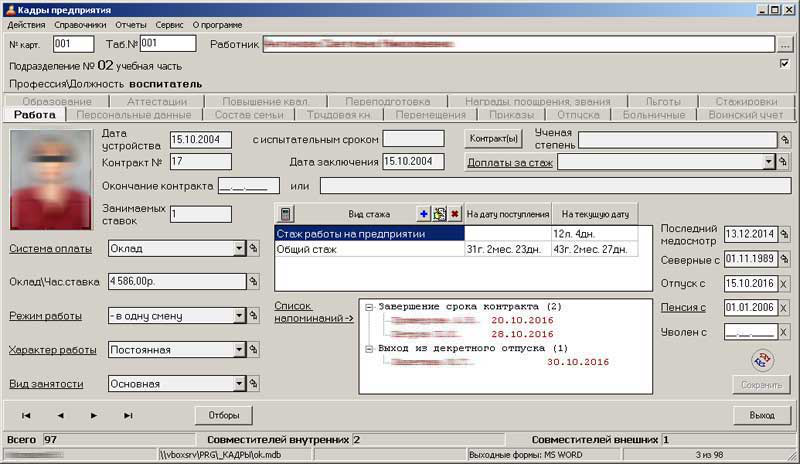This screenshot has width=800, height=464.
Task: Collapse the Завершение срока контракта node
Action: 369,307
